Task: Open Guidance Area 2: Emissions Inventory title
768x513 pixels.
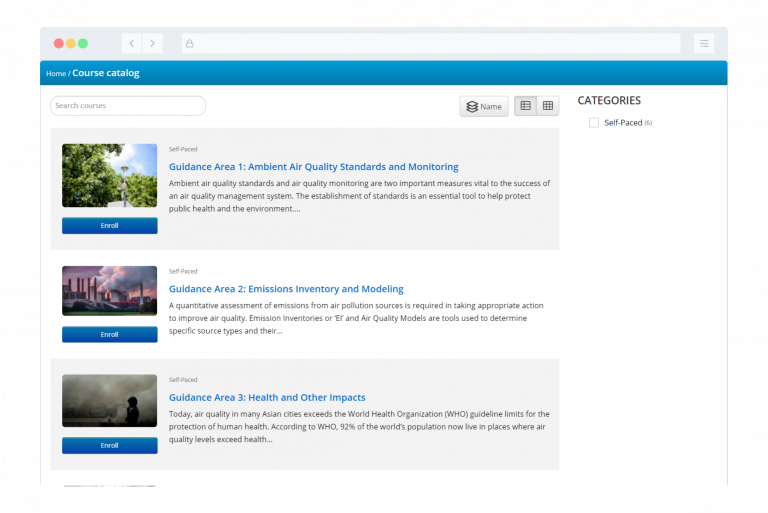Action: (x=286, y=289)
